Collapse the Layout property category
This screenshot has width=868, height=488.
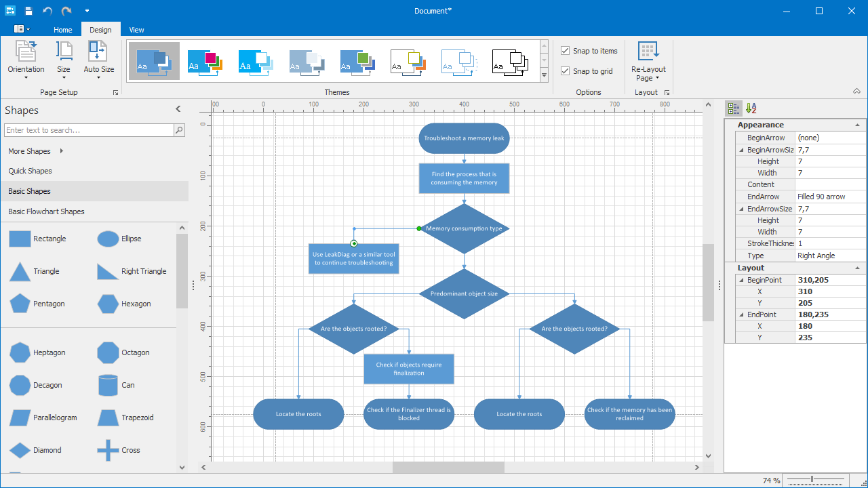(857, 268)
